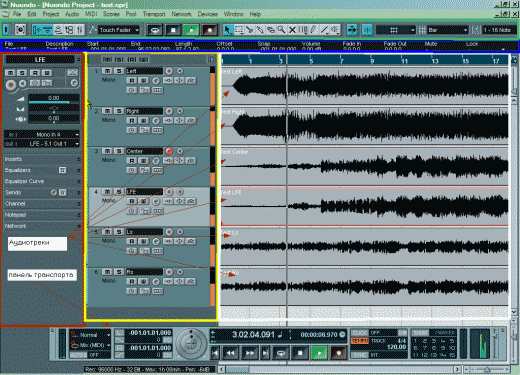Enable Read automation on Left track
The height and width of the screenshot is (375, 520).
[132, 80]
